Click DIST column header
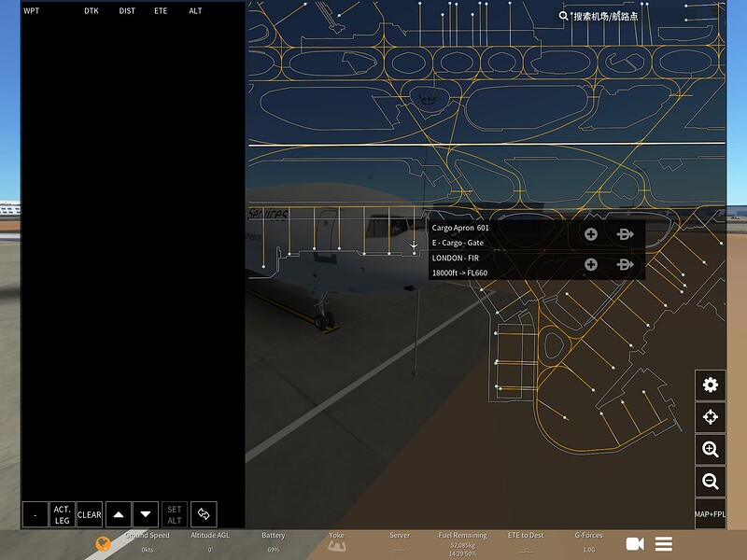The image size is (747, 560). (127, 10)
